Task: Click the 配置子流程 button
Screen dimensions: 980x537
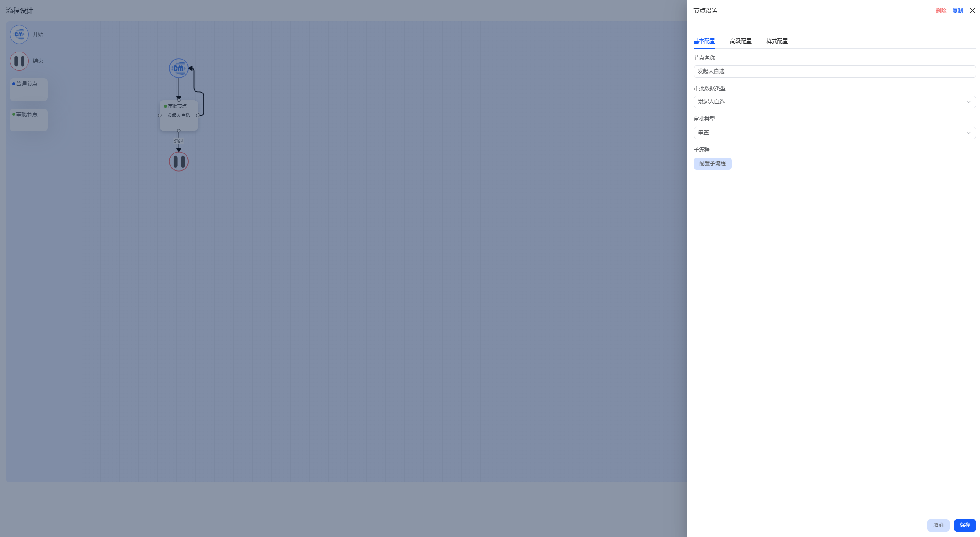Action: tap(712, 164)
